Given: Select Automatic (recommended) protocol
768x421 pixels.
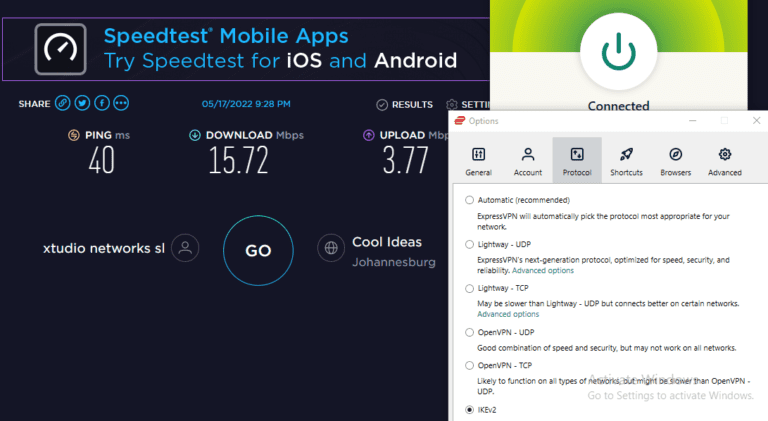Looking at the screenshot, I should (469, 200).
